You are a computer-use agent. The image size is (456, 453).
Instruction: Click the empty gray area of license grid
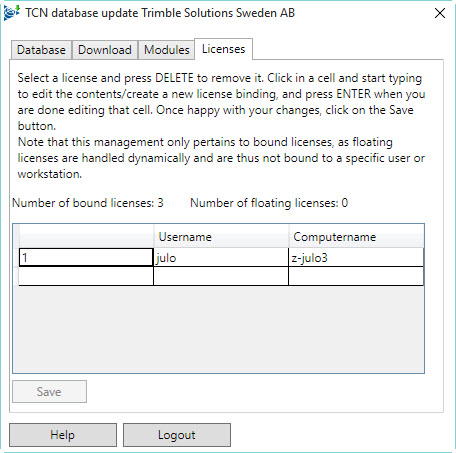tap(218, 329)
